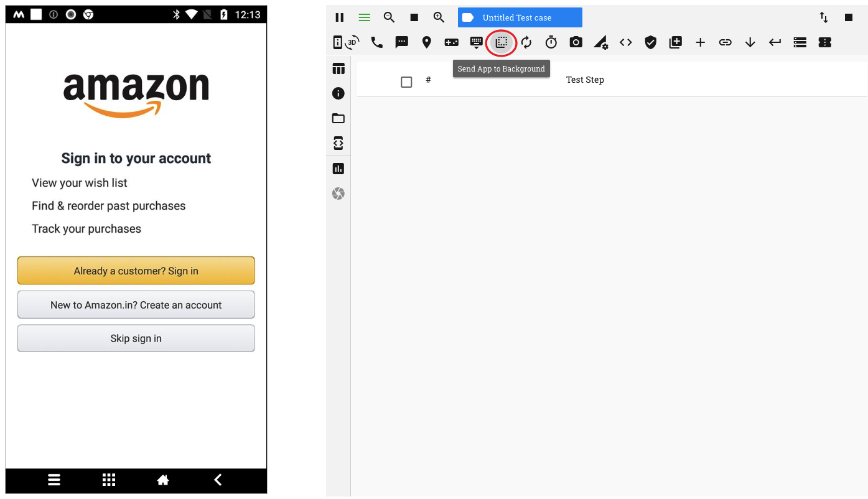868x499 pixels.
Task: Tap Already a customer? Sign in
Action: pyautogui.click(x=136, y=271)
